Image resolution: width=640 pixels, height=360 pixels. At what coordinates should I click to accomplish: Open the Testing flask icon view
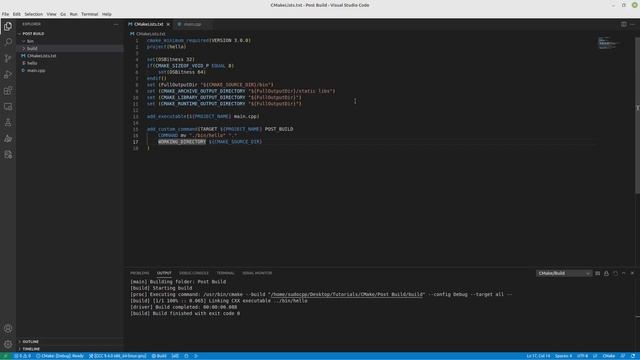click(8, 122)
